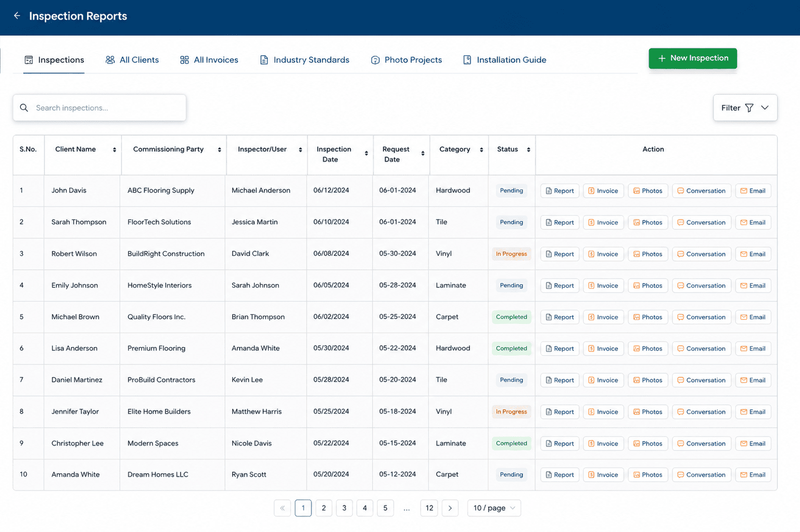Open Report for Emily Johnson row

click(x=560, y=286)
